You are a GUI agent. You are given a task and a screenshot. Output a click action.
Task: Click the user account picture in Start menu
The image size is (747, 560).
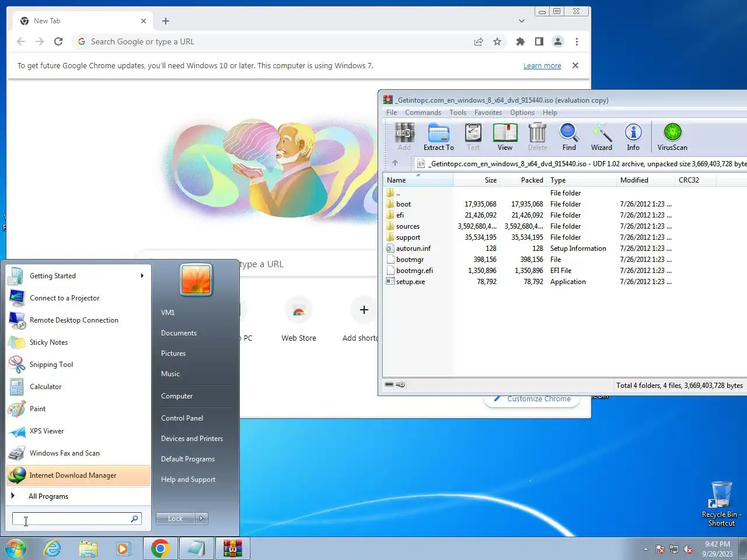(x=196, y=279)
